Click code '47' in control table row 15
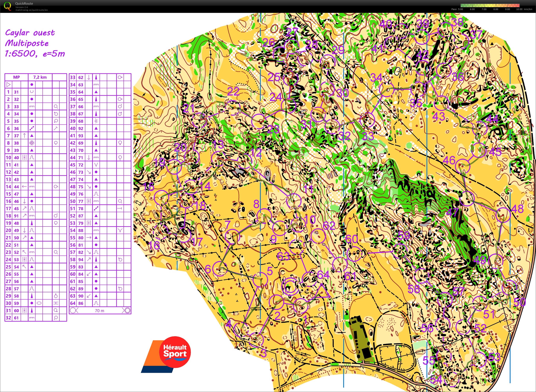The width and height of the screenshot is (536, 392). tap(16, 194)
